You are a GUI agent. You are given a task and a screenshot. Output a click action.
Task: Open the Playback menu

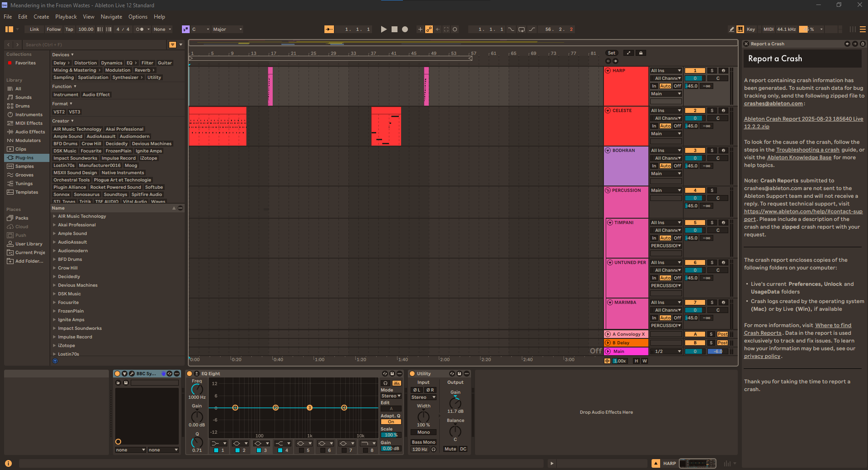point(66,17)
